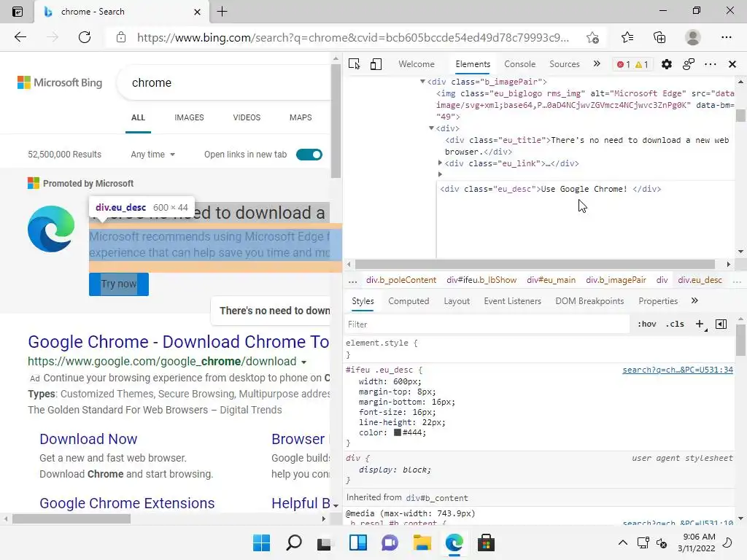Open Microsoft Store from taskbar
The width and height of the screenshot is (747, 560).
486,542
